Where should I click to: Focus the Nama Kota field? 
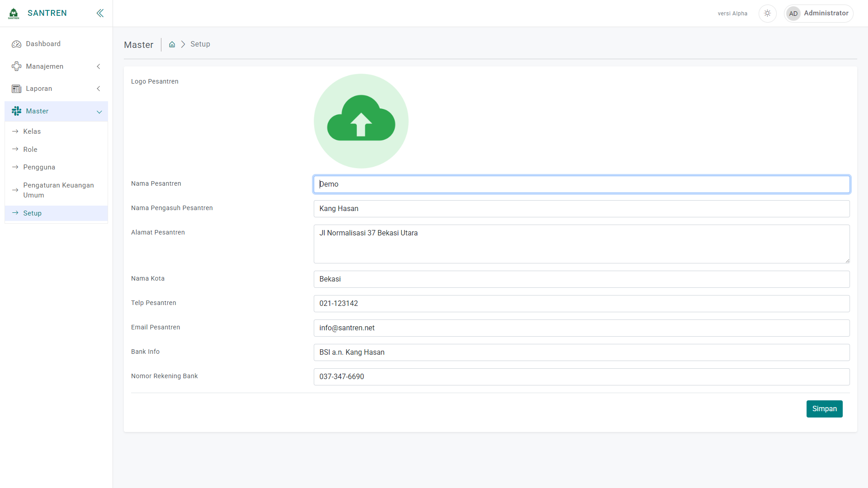[581, 279]
